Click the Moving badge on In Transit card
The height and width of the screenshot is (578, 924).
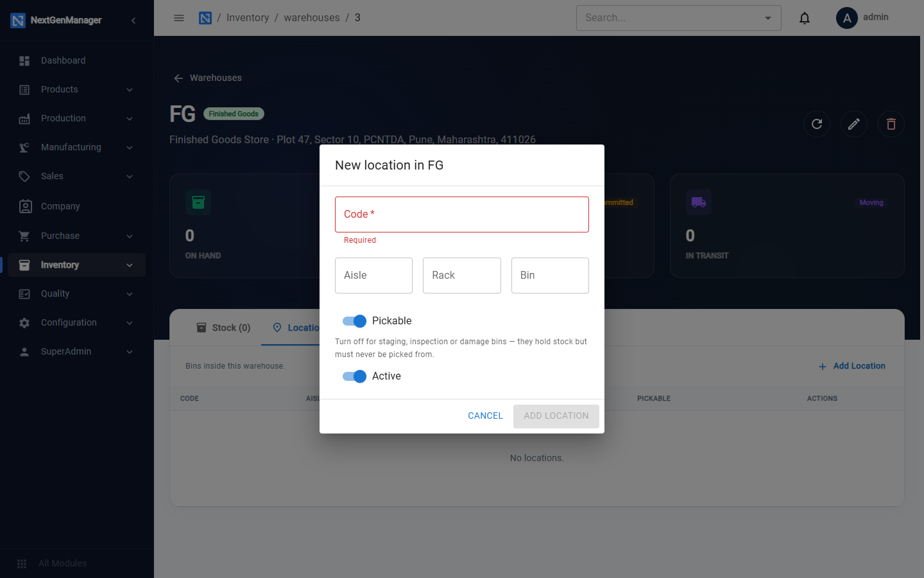[x=871, y=202]
